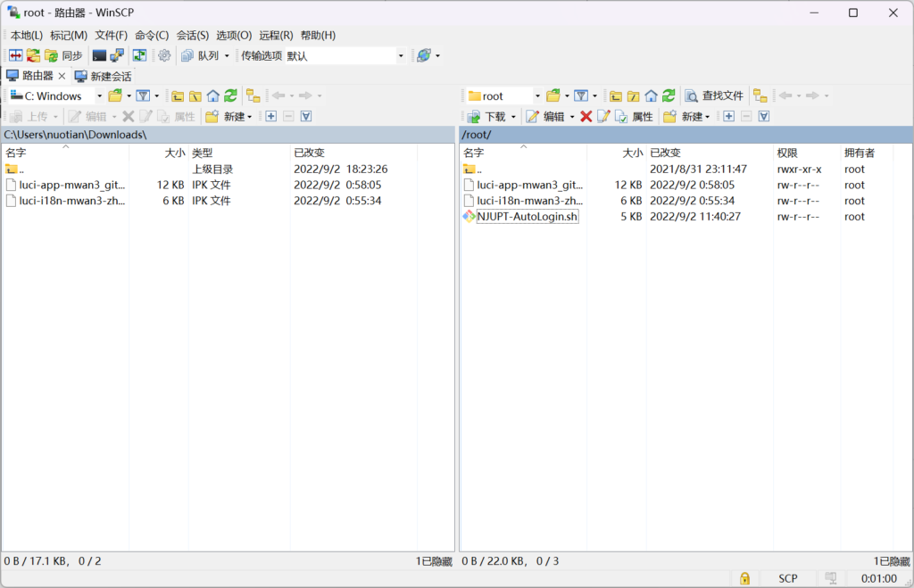This screenshot has width=914, height=588.
Task: Click the local path C:\Users\nuotian\Downloads\ bar
Action: coord(228,135)
